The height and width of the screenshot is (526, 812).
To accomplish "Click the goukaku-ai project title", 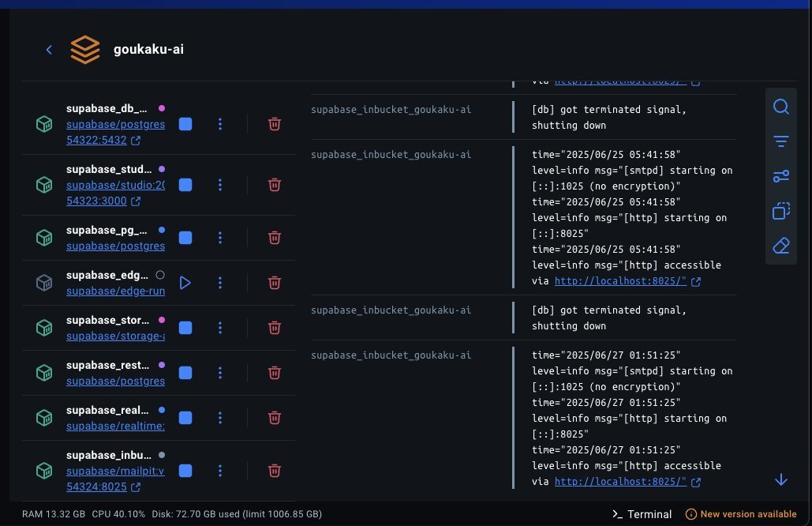I will pos(148,49).
